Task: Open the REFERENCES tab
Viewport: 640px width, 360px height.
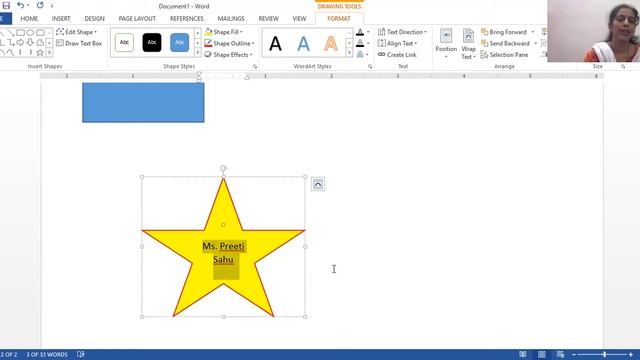Action: 187,18
